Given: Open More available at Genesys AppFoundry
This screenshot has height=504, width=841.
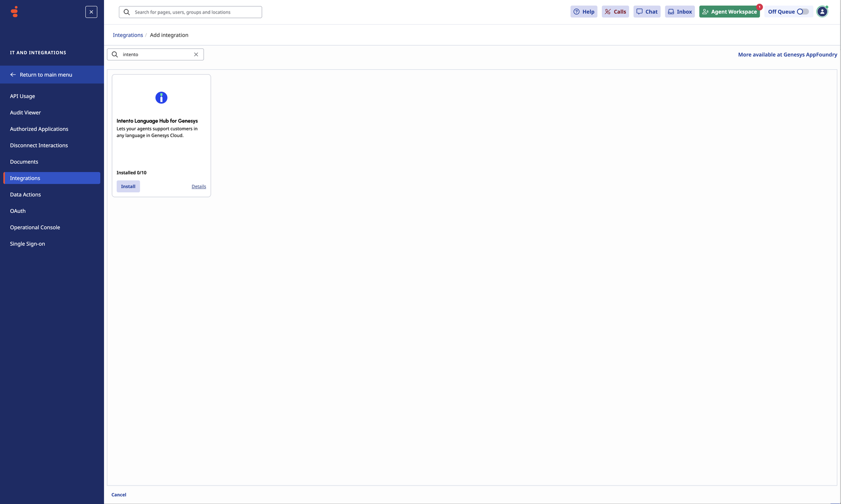Looking at the screenshot, I should [787, 55].
